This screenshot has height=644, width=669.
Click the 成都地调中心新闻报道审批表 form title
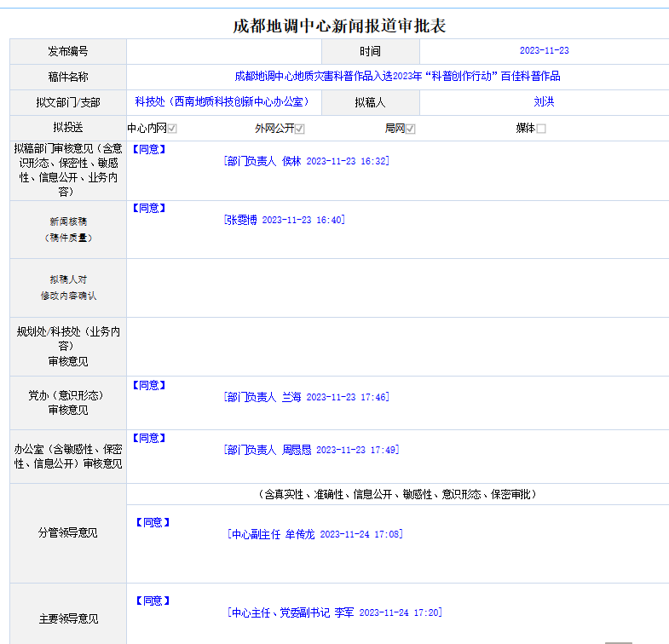point(339,26)
